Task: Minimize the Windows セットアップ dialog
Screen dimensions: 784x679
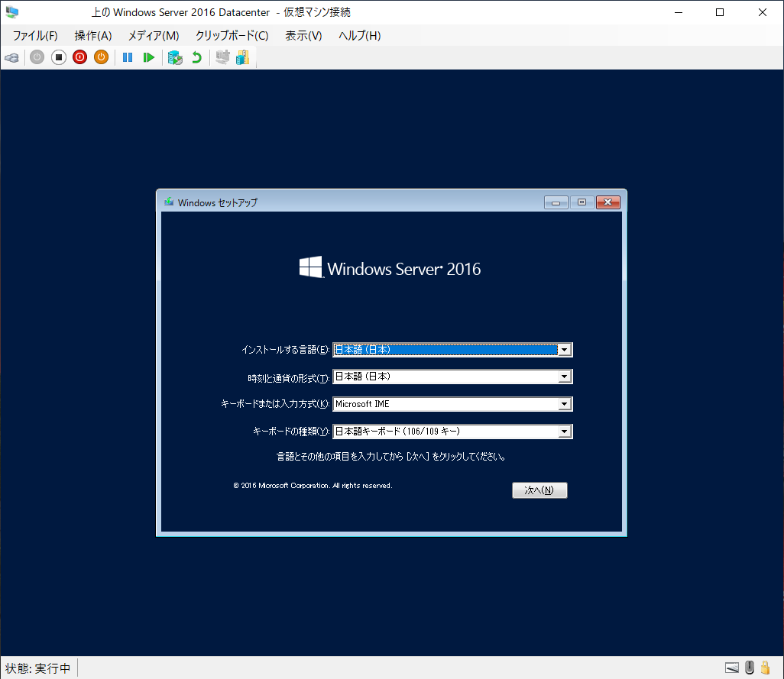Action: 556,202
